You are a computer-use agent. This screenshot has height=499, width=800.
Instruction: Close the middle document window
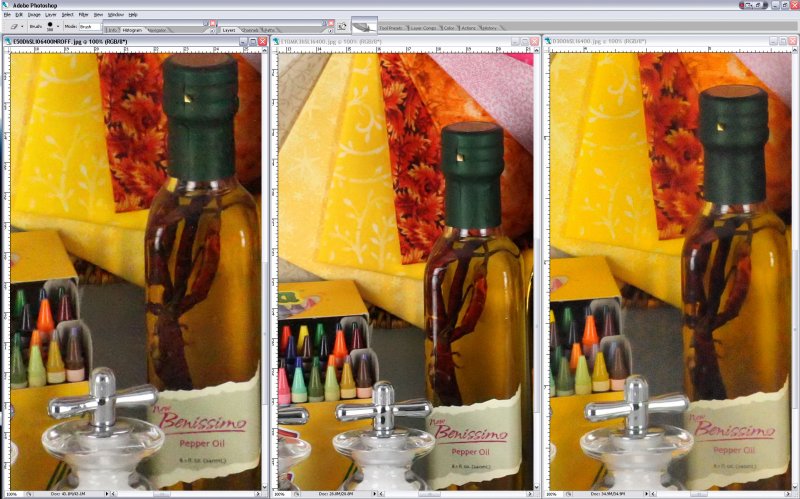534,41
